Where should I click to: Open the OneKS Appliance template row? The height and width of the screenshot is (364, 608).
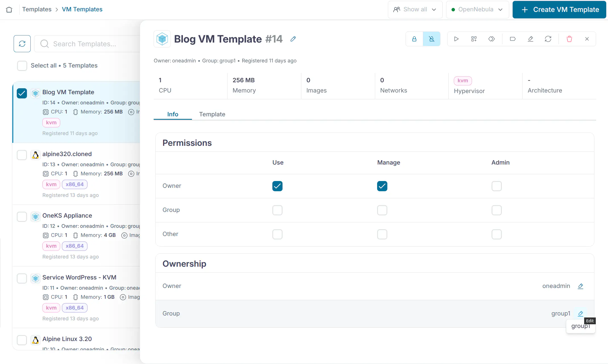pos(77,235)
